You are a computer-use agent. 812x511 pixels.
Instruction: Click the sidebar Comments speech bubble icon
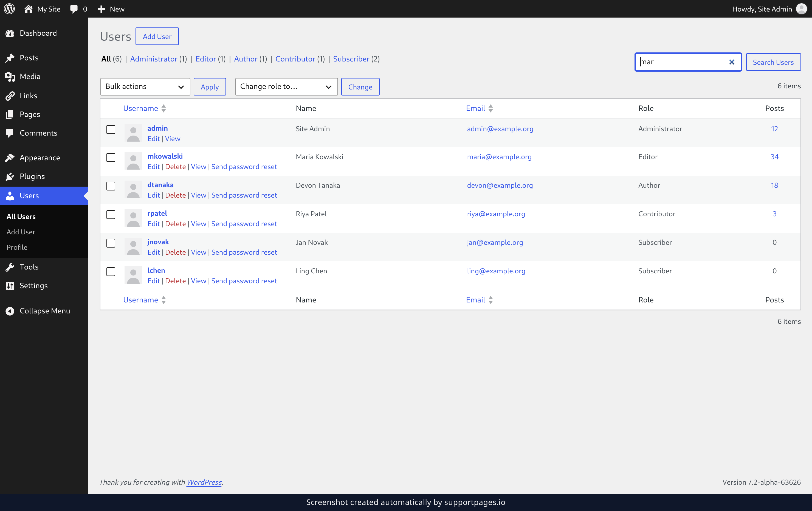[x=10, y=133]
